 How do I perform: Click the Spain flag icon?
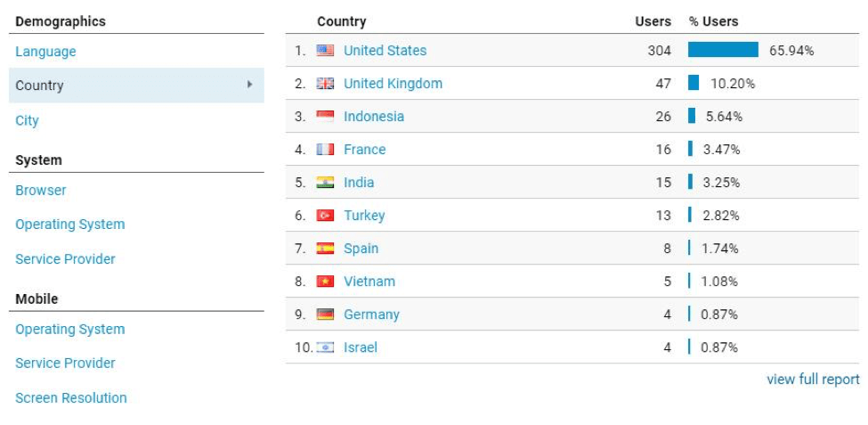(325, 249)
